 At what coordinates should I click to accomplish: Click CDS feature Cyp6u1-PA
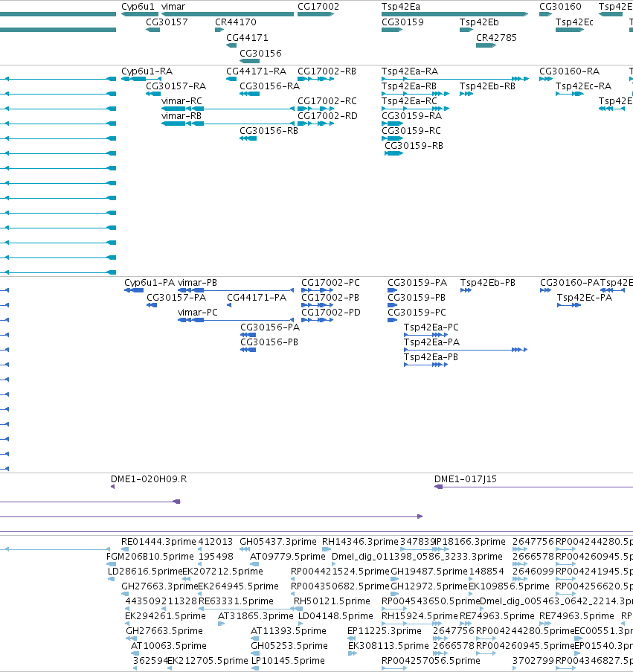(x=150, y=283)
